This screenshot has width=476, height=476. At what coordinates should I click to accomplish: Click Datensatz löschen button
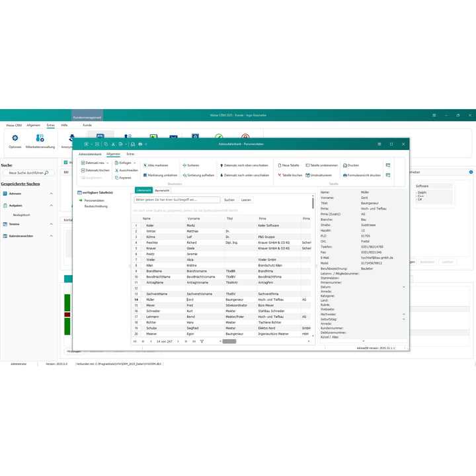pos(95,171)
